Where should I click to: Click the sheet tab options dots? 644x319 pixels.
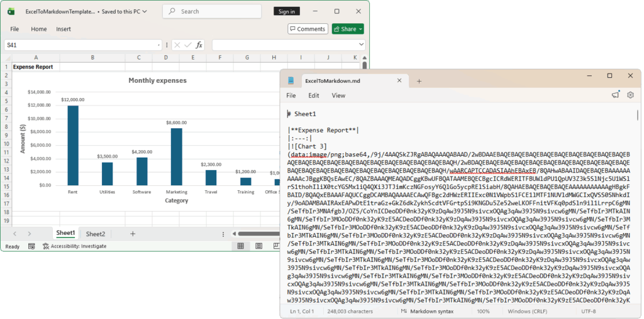coord(223,234)
